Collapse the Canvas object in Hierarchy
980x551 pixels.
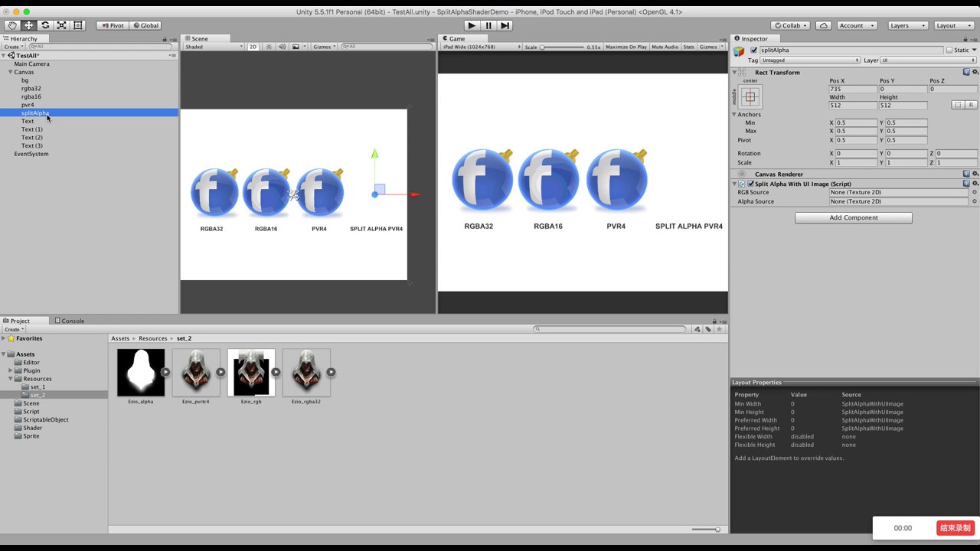(x=11, y=72)
